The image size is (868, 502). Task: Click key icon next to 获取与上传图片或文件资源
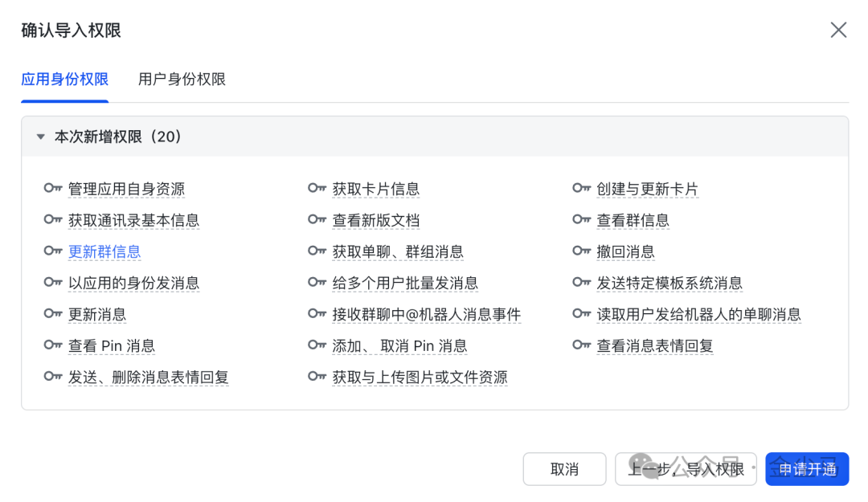pyautogui.click(x=317, y=377)
